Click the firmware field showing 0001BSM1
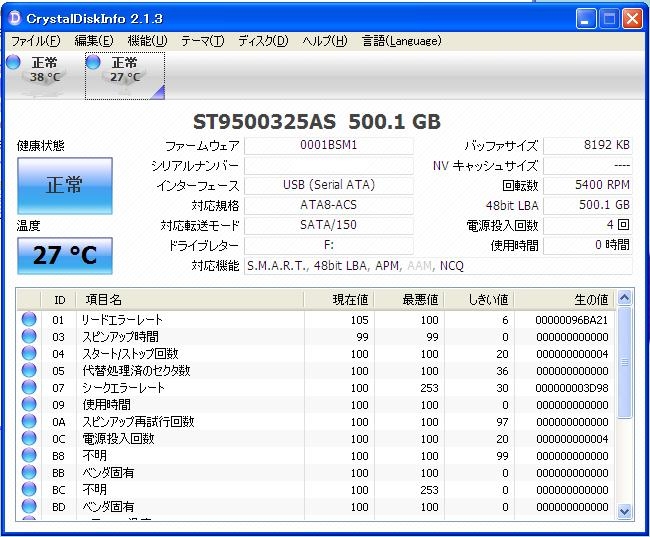 pyautogui.click(x=328, y=146)
